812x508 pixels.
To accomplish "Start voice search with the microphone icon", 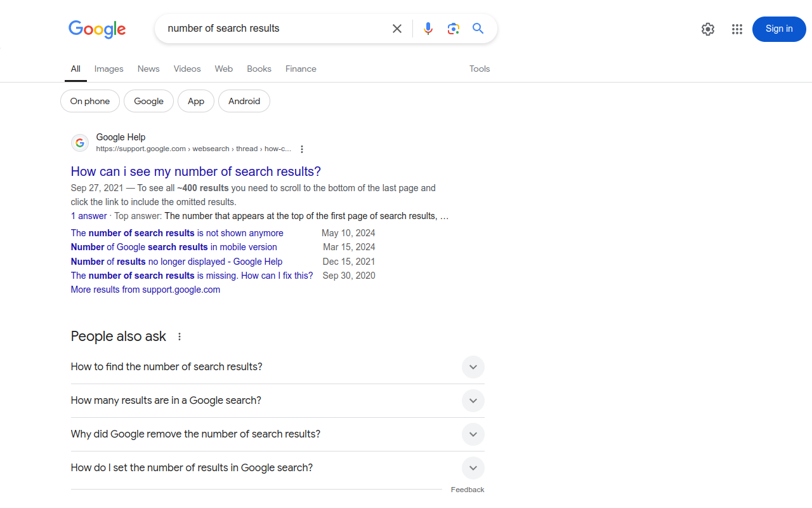I will pos(428,29).
